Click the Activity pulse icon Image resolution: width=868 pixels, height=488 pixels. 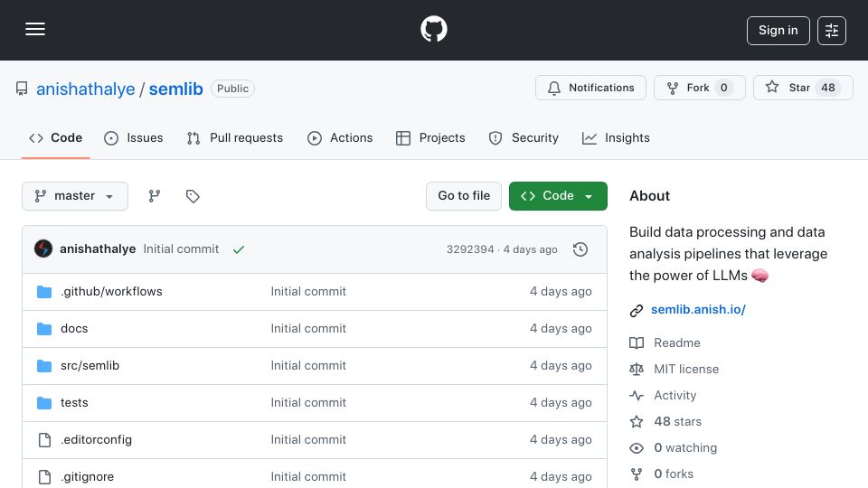tap(637, 396)
